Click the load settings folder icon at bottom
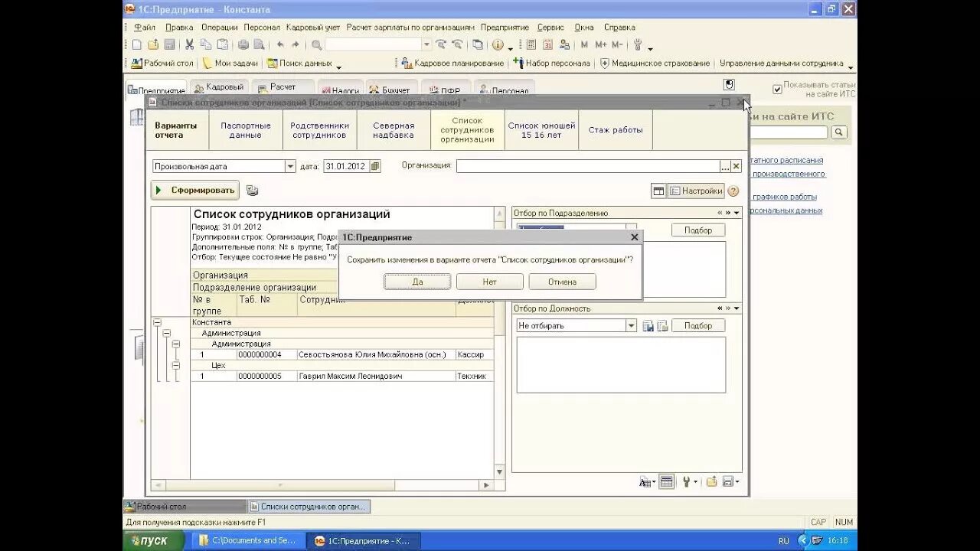 click(x=712, y=481)
